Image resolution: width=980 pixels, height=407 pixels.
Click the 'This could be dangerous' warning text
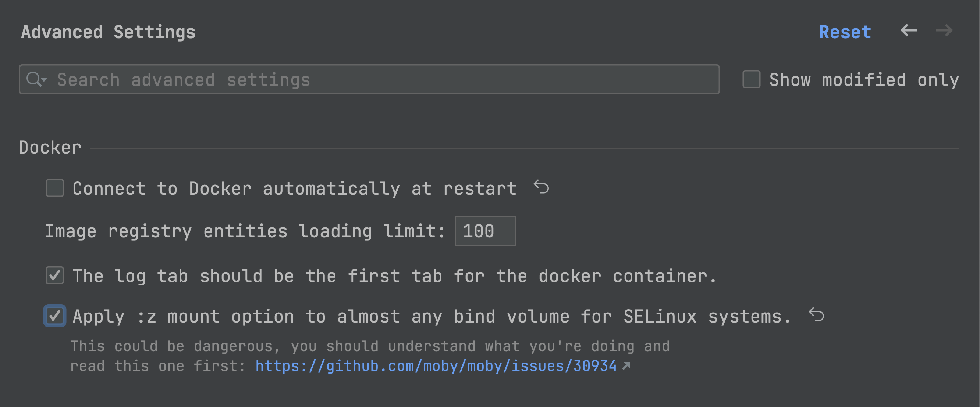coord(369,347)
